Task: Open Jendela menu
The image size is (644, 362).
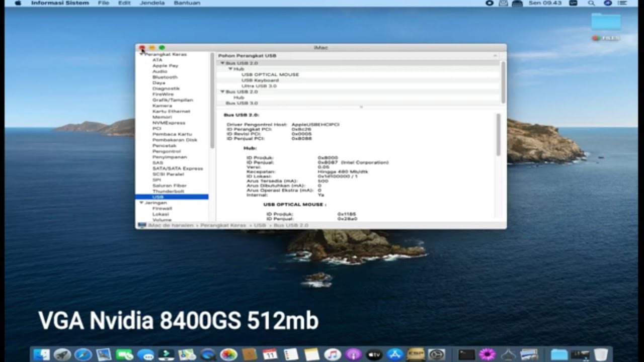Action: [x=152, y=3]
